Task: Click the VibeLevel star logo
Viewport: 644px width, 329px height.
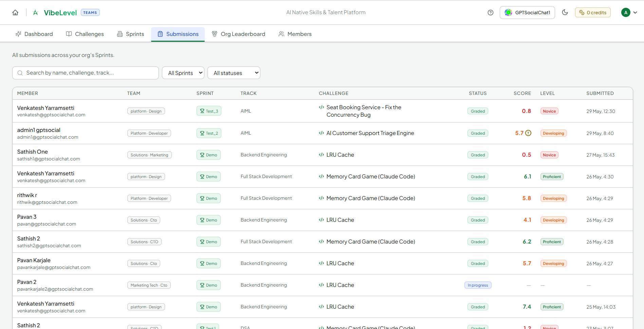Action: click(x=36, y=13)
